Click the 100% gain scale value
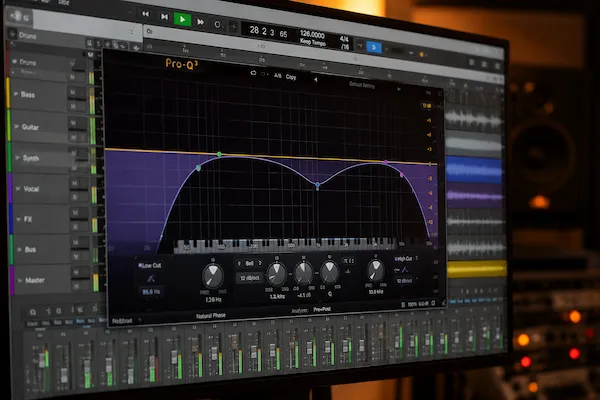Image resolution: width=600 pixels, height=400 pixels. (412, 304)
